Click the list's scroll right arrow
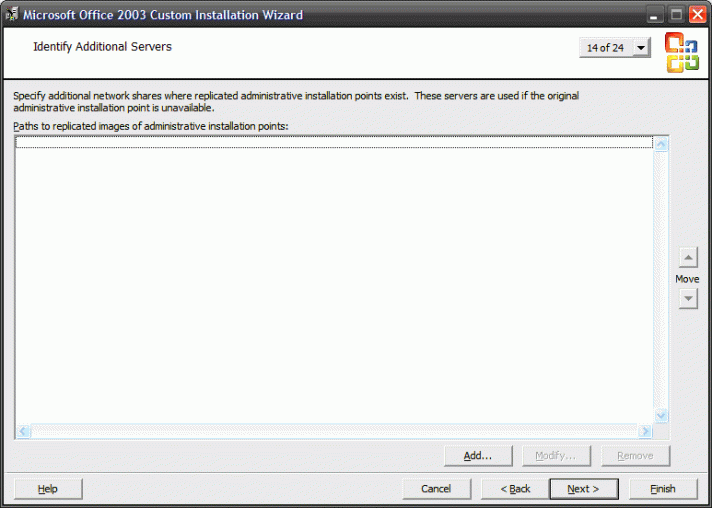Image resolution: width=712 pixels, height=508 pixels. coord(645,431)
